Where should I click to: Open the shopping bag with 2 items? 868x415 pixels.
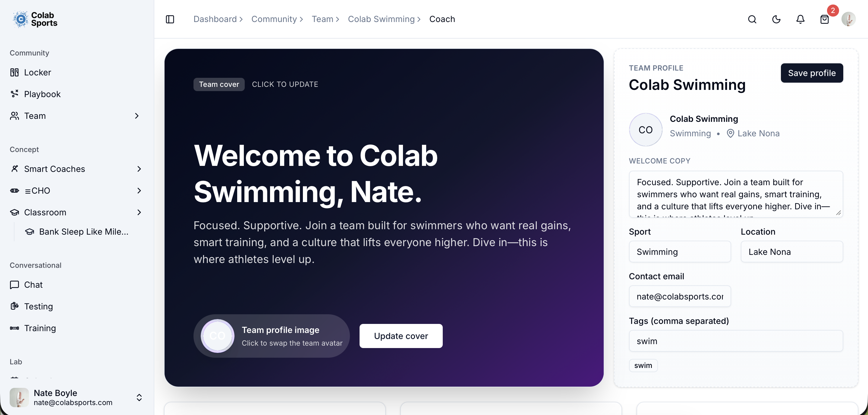(825, 19)
